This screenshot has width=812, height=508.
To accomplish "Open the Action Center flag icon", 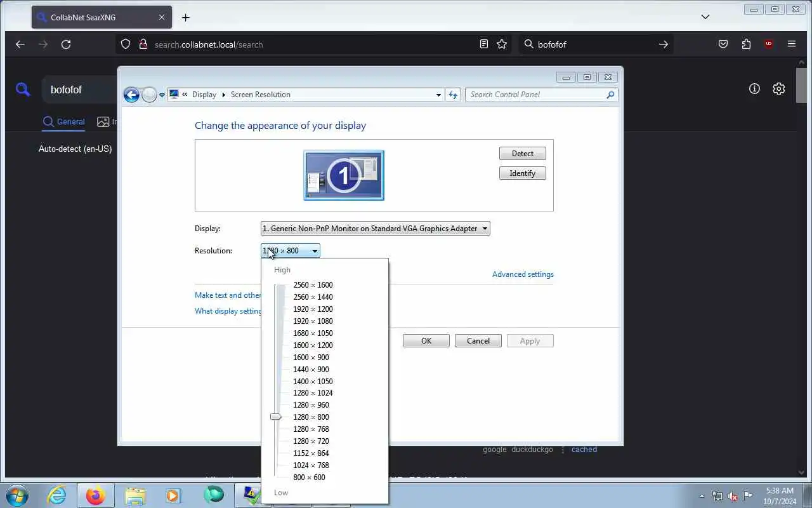I will 749,496.
